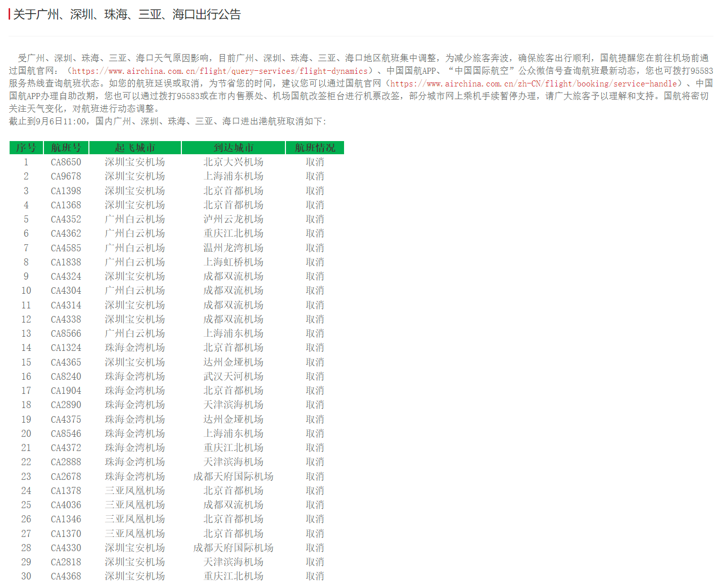This screenshot has height=584, width=728.
Task: Open the flight-dynamics airchina.com.cn link
Action: tap(220, 71)
